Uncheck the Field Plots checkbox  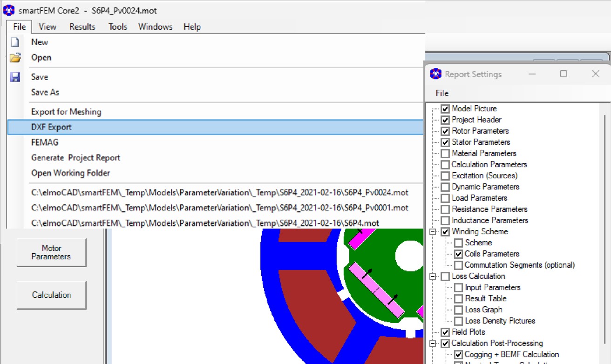pos(445,332)
